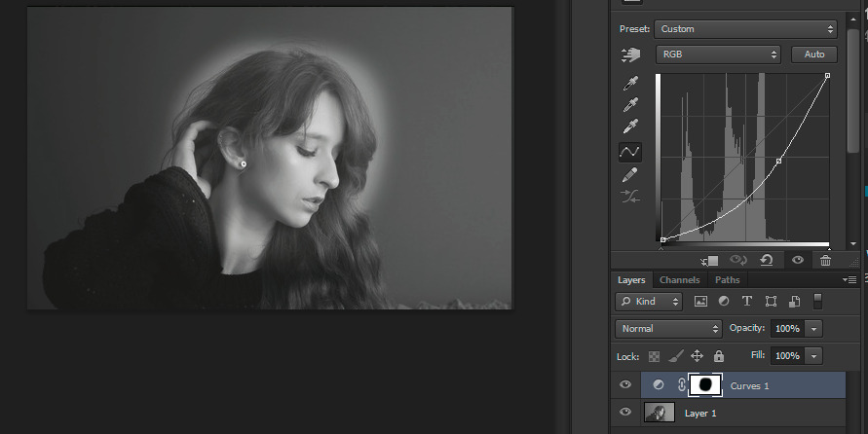Delete the adjustment layer with trash icon
The height and width of the screenshot is (434, 868).
[825, 260]
